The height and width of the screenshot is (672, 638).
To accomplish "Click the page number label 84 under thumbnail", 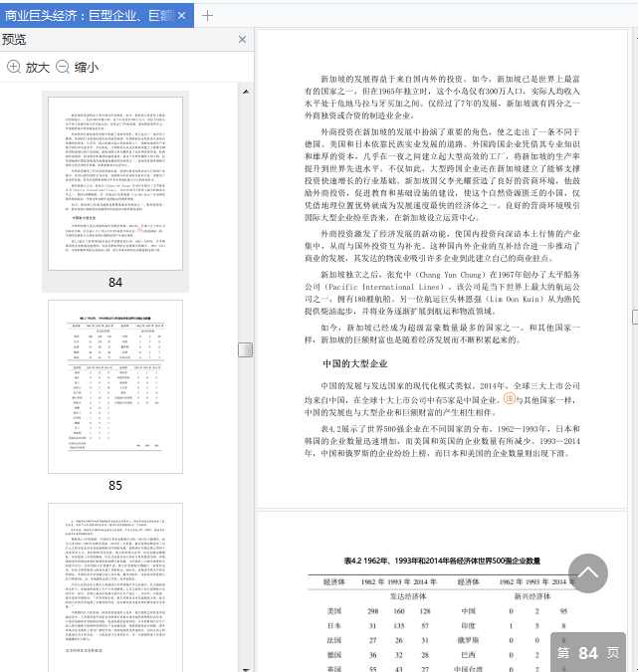I will [115, 283].
